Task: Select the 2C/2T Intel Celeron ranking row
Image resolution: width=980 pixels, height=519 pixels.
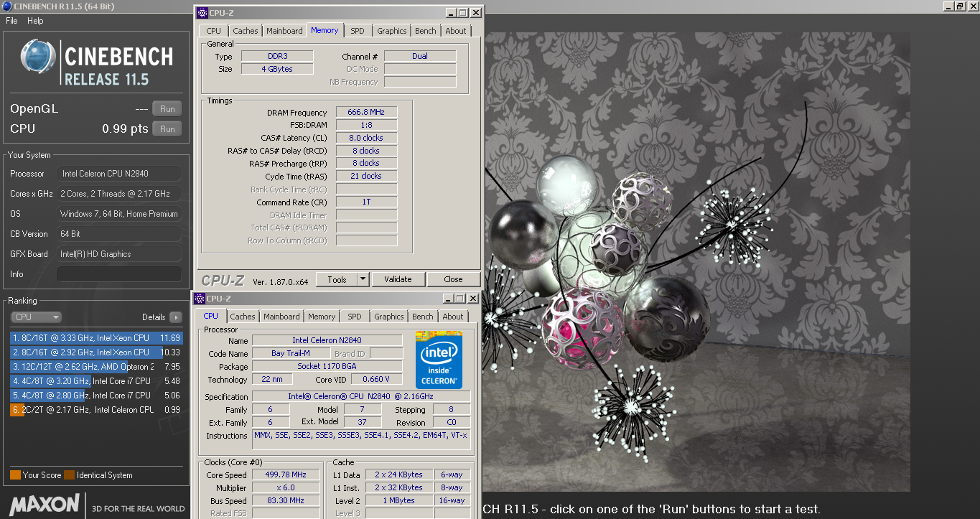Action: click(x=96, y=410)
